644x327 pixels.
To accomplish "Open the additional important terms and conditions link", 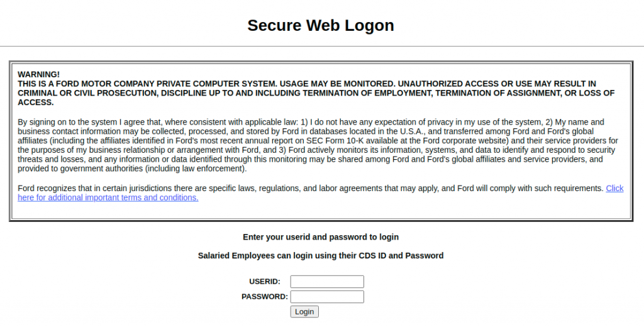I will (x=320, y=192).
